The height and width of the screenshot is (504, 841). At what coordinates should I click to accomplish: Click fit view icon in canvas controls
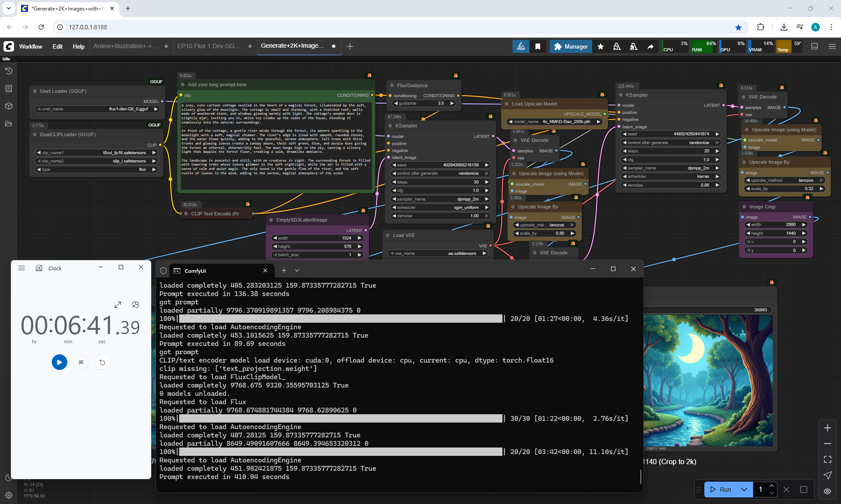(827, 459)
